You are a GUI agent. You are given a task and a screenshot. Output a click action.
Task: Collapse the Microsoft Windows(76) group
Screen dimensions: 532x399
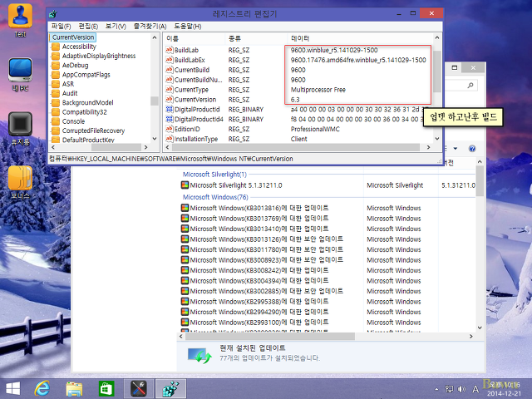pyautogui.click(x=215, y=197)
